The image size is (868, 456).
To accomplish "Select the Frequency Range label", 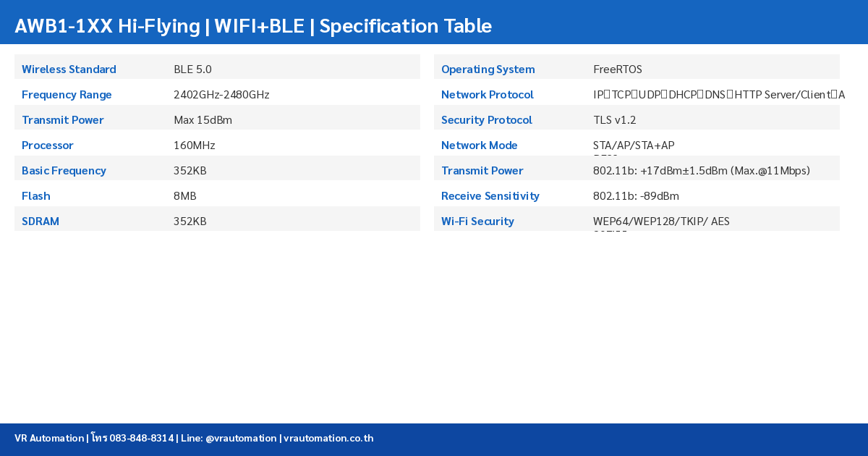I will click(x=67, y=95).
